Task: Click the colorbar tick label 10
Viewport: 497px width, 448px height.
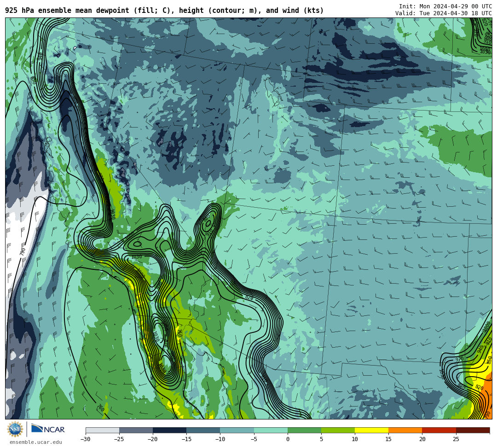Action: pyautogui.click(x=355, y=439)
